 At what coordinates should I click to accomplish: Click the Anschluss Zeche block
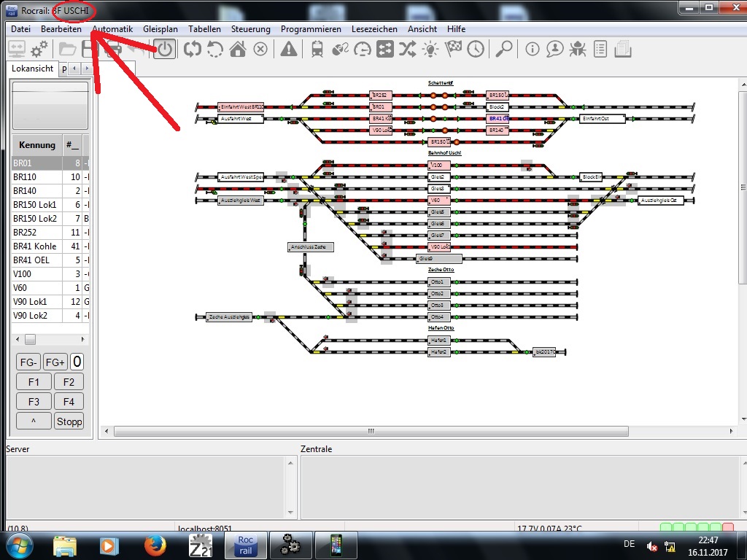click(311, 247)
